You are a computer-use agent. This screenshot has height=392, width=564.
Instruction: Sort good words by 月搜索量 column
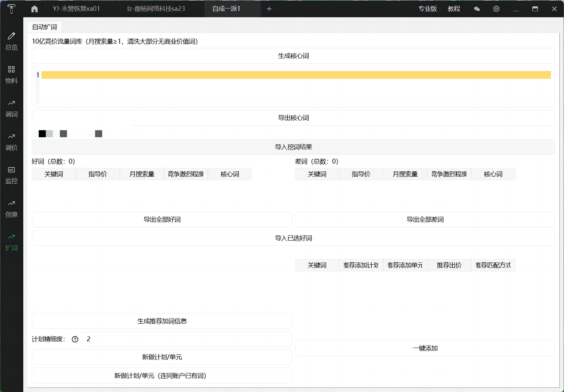(x=142, y=174)
